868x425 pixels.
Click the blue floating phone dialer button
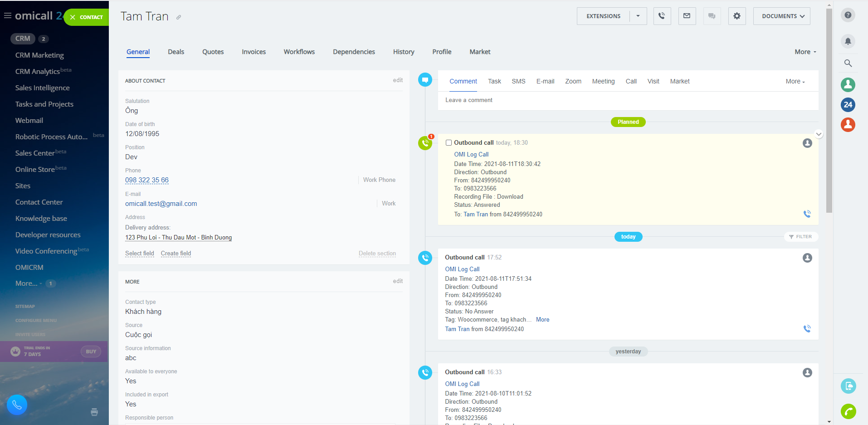(x=17, y=405)
